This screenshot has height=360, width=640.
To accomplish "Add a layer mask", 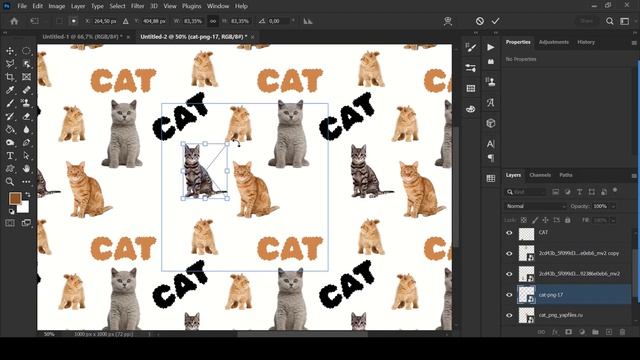I will [x=568, y=332].
